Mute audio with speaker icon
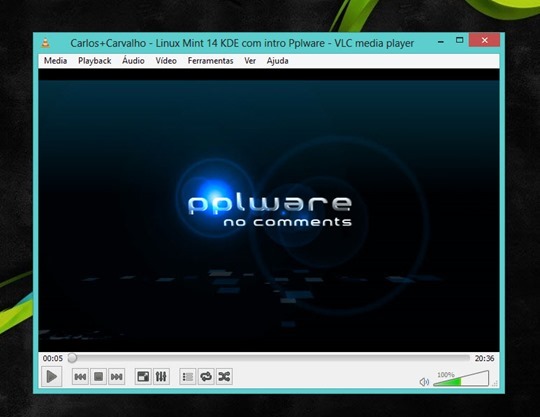 [424, 382]
